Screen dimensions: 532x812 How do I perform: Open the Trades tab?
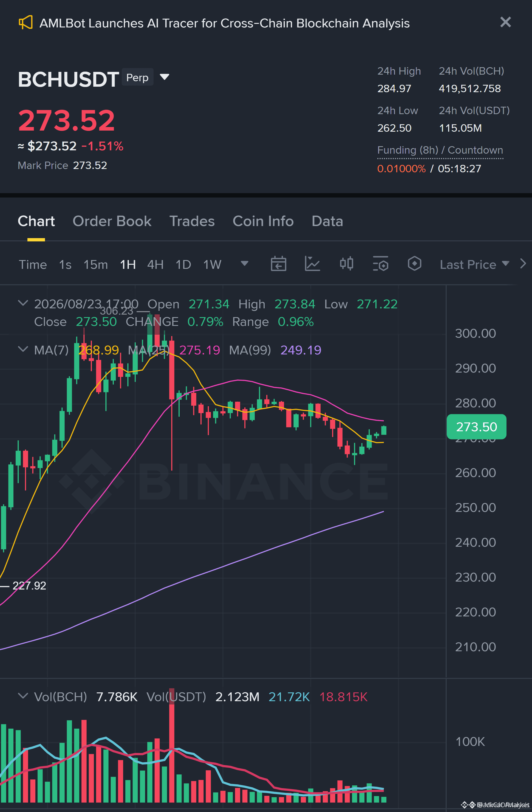click(x=192, y=221)
